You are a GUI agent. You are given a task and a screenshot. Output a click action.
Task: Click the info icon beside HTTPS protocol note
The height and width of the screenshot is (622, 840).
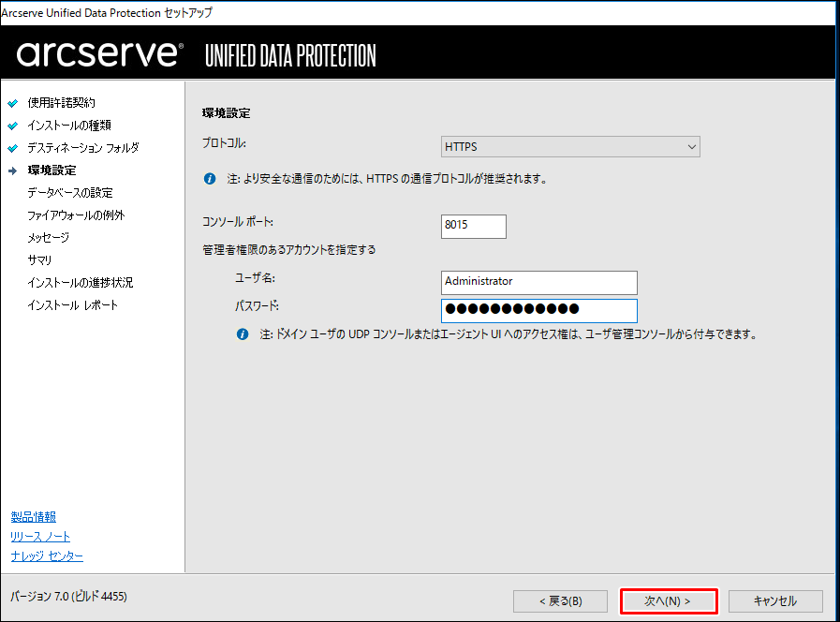coord(210,179)
